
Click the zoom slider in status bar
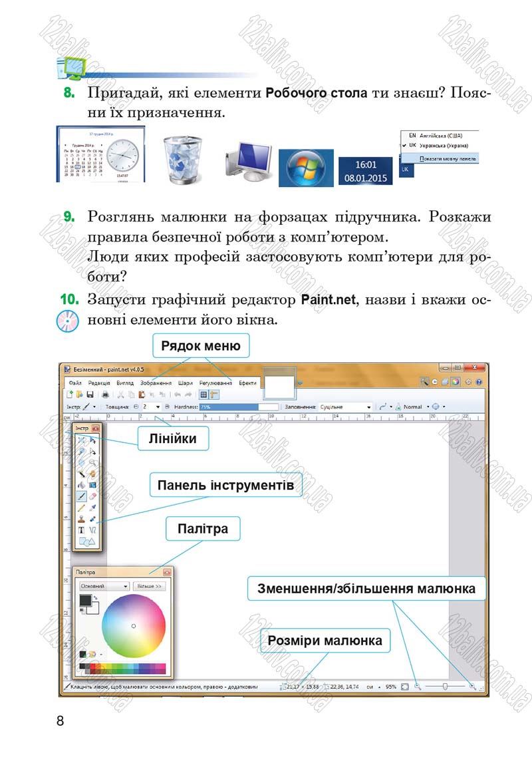(445, 687)
